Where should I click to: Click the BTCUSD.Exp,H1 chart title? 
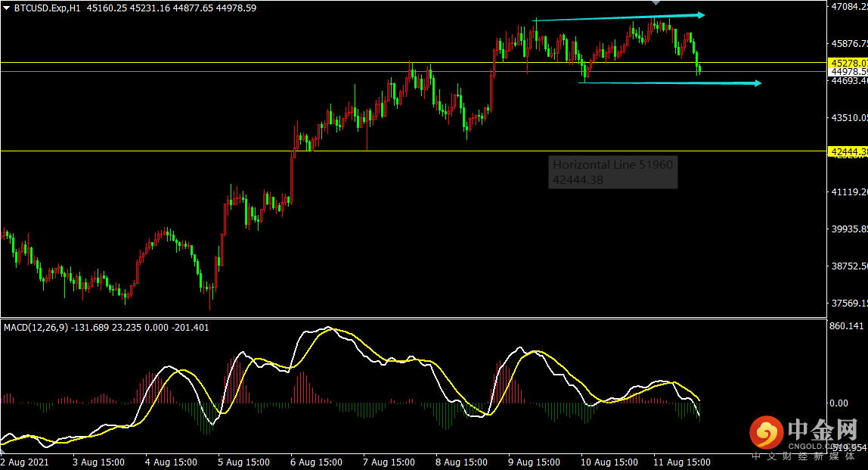point(48,8)
